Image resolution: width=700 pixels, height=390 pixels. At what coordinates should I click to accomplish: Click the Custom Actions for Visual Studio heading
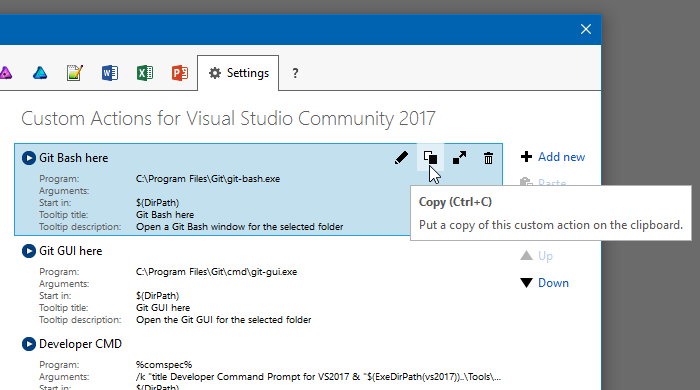(x=228, y=119)
